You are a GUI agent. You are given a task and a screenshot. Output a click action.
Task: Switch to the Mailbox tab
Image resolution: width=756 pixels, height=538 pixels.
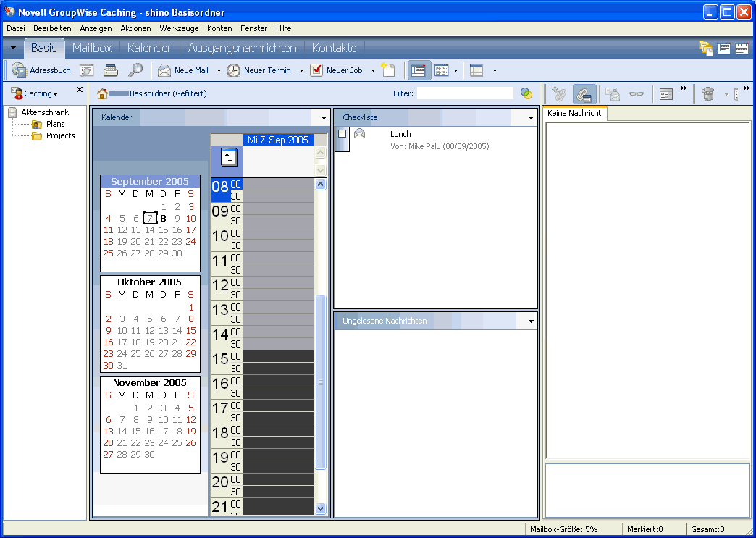click(x=92, y=48)
